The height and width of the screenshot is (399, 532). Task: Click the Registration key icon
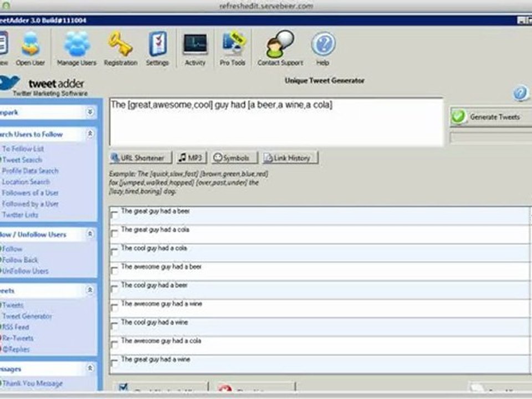pyautogui.click(x=120, y=49)
